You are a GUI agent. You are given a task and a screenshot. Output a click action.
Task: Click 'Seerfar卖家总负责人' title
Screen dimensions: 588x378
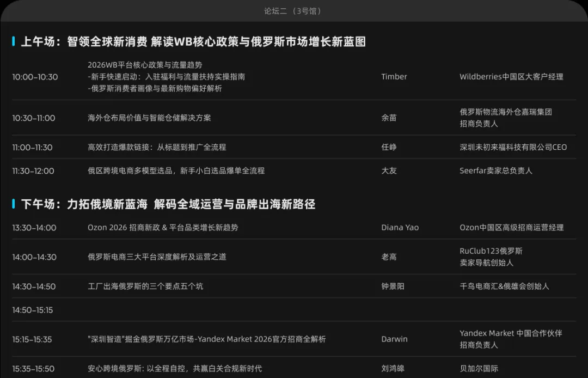pyautogui.click(x=496, y=170)
